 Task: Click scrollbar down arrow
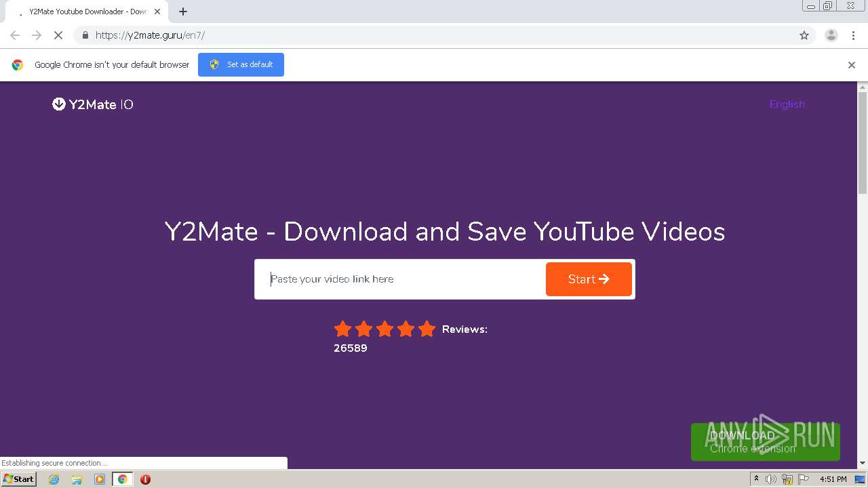[863, 464]
